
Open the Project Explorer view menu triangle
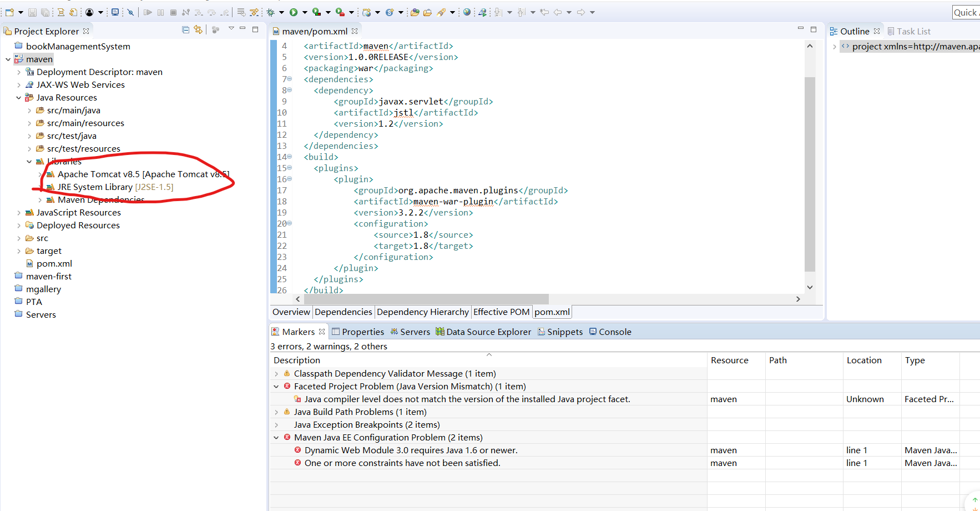[x=231, y=29]
